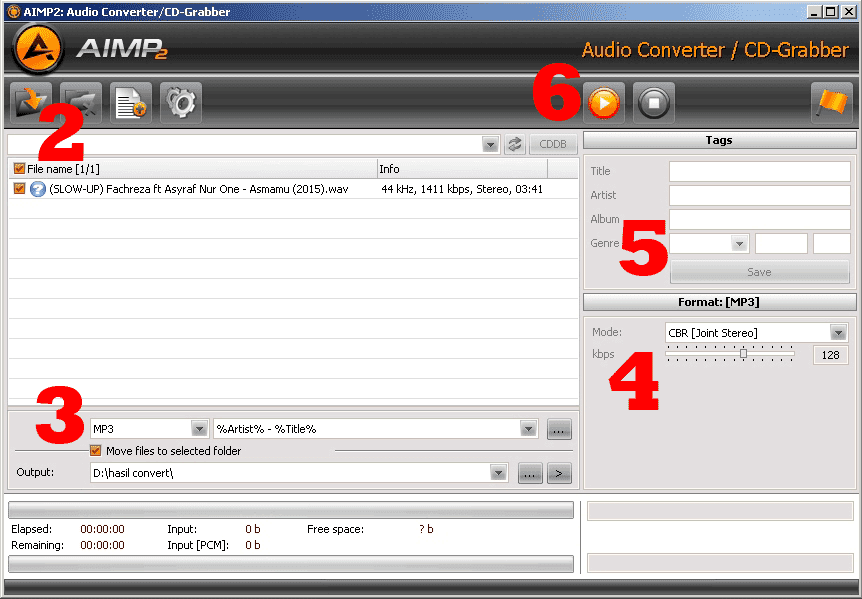Expand the Output folder path dropdown
This screenshot has width=862, height=599.
click(x=498, y=473)
